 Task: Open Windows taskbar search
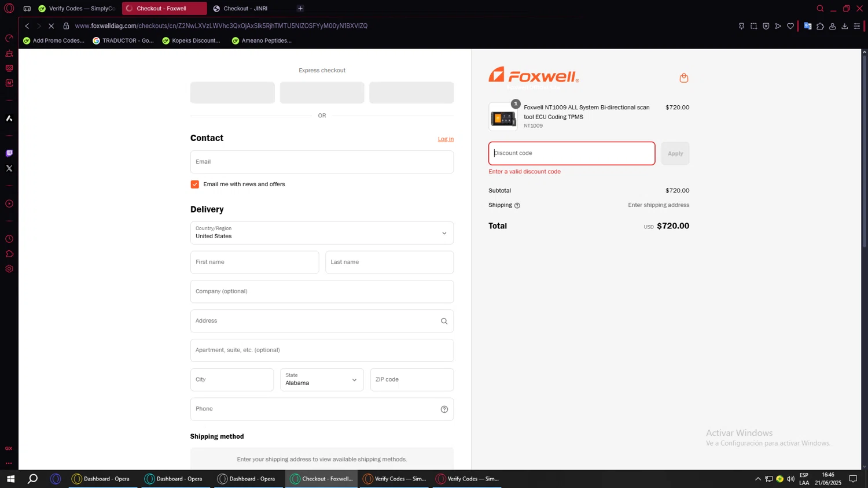click(33, 479)
